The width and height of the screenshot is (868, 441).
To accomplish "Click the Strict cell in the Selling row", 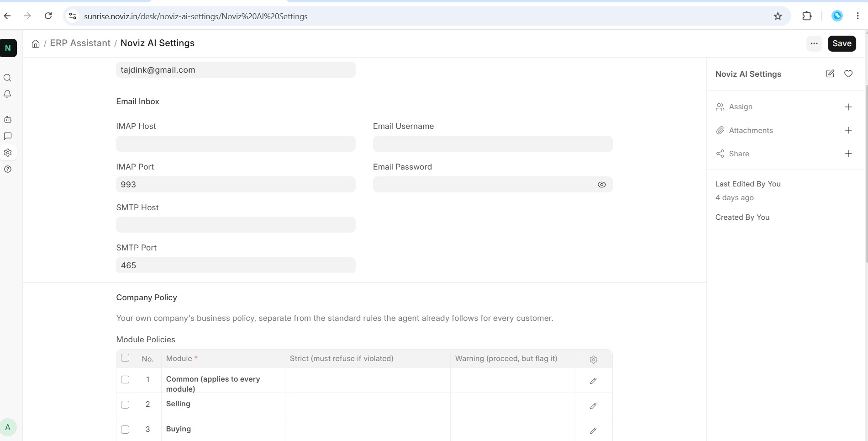I will (368, 405).
